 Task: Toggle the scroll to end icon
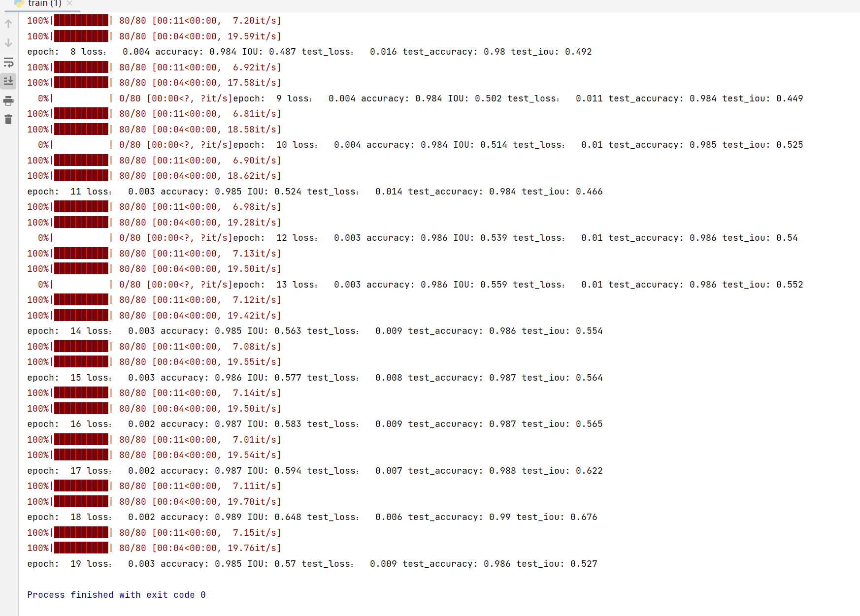tap(8, 81)
